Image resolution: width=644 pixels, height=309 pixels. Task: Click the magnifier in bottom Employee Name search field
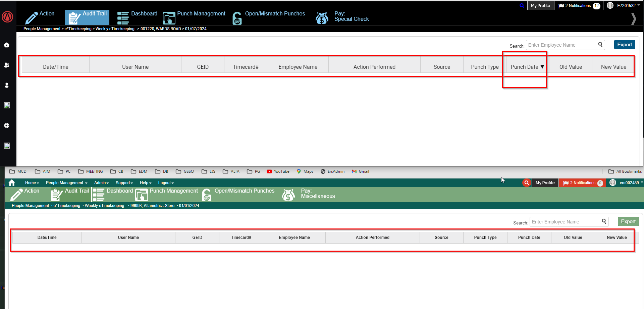604,221
